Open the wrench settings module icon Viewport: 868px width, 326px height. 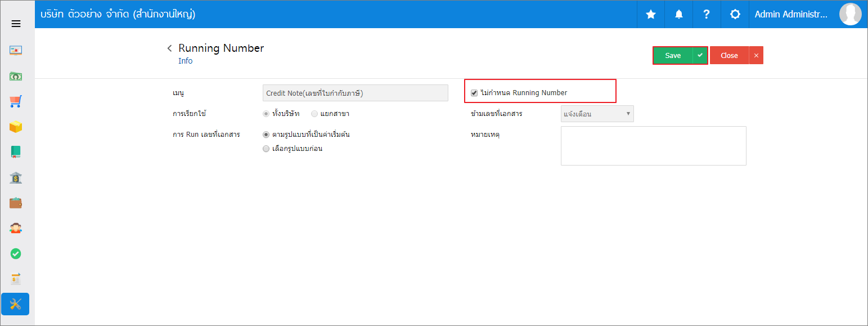15,304
